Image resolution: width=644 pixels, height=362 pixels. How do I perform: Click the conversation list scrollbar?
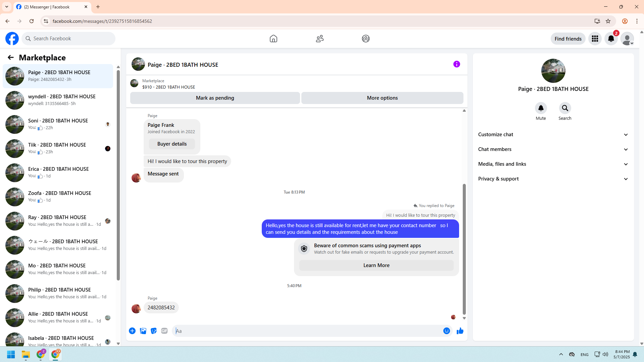pos(118,175)
